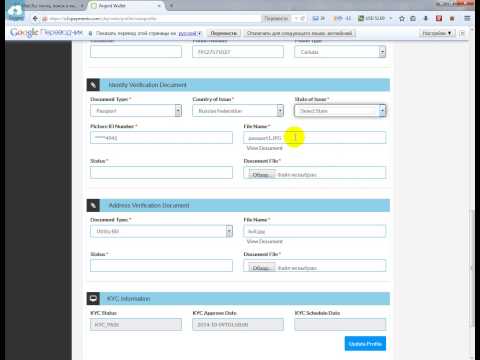The image size is (480, 360).
Task: Go back using the browser back arrow
Action: (x=35, y=18)
